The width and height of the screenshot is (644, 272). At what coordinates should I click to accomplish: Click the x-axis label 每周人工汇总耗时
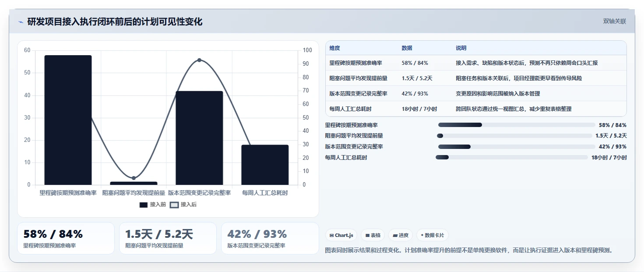click(x=265, y=193)
